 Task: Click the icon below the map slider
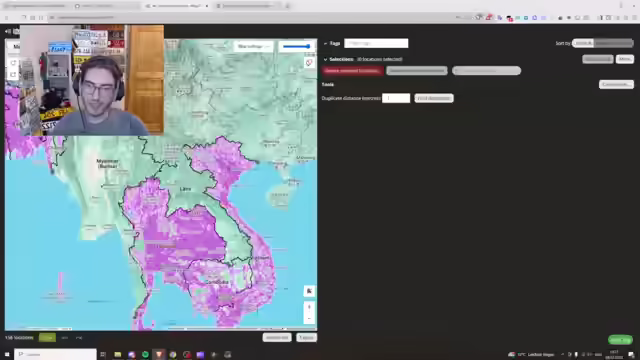309,62
